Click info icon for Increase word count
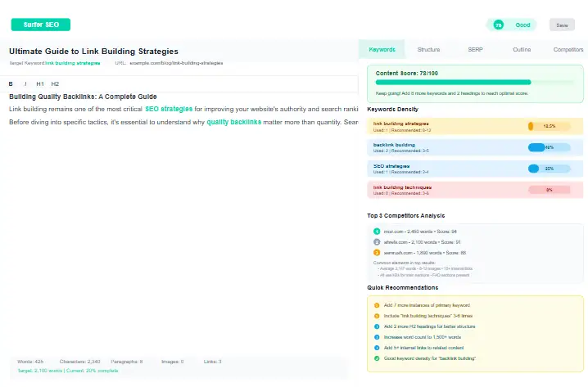This screenshot has width=588, height=387. coord(377,337)
